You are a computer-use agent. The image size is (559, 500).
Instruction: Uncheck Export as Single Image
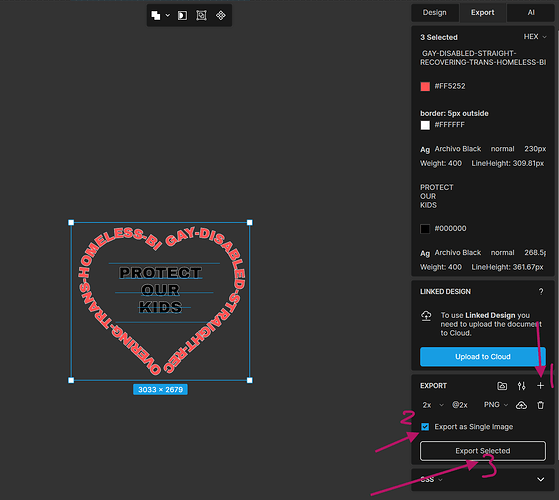(x=425, y=427)
